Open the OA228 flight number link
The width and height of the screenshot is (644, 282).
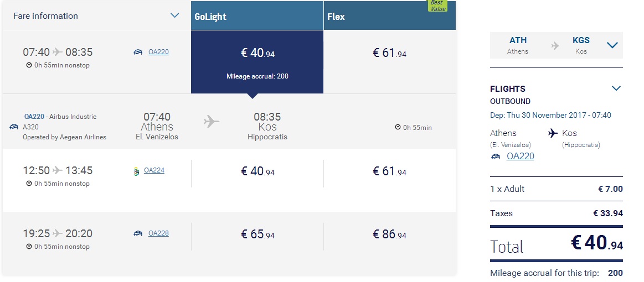click(158, 233)
